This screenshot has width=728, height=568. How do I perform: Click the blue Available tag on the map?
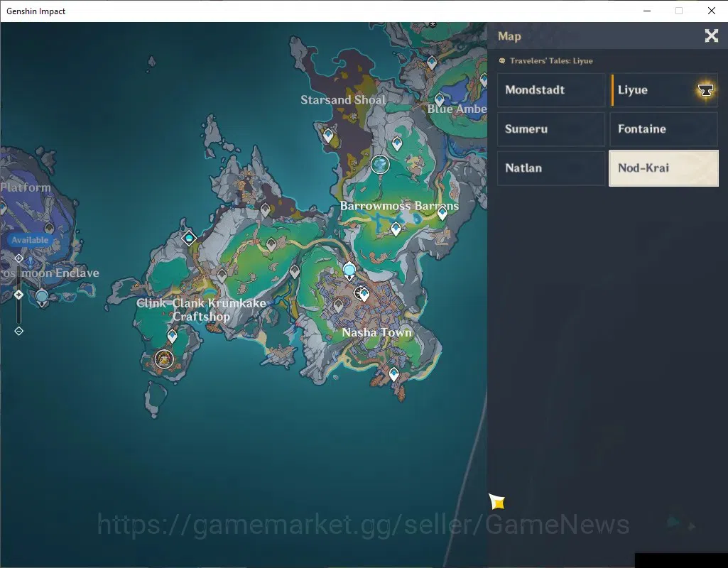point(30,240)
